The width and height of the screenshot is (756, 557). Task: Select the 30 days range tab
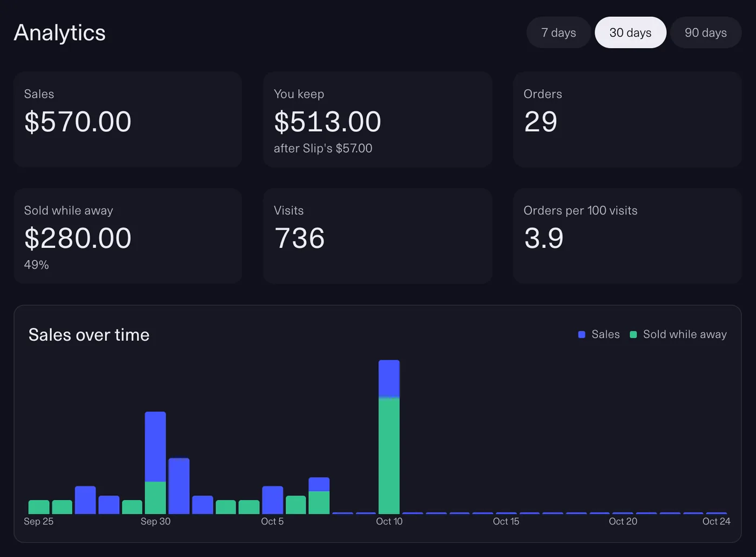[630, 32]
